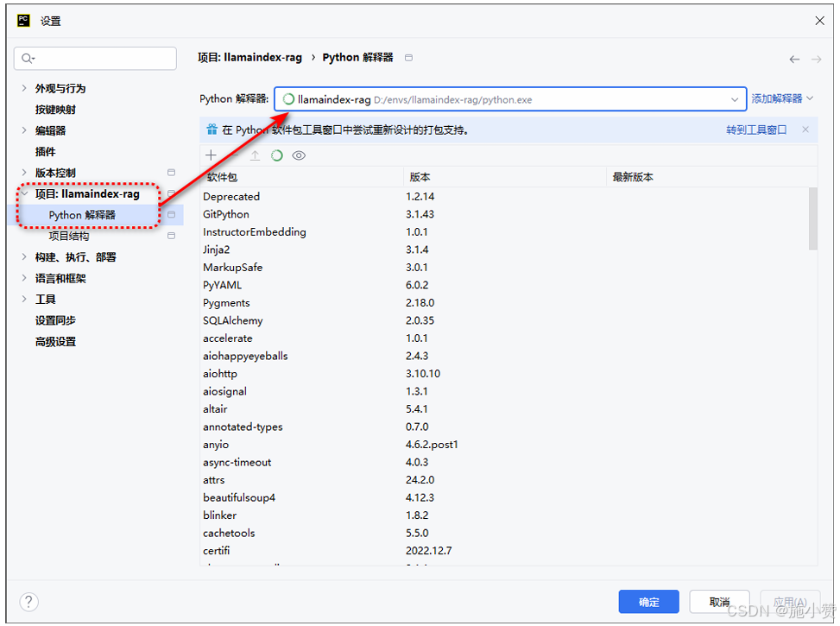Select 高级设置 in settings tree
The image size is (840, 626).
[56, 341]
